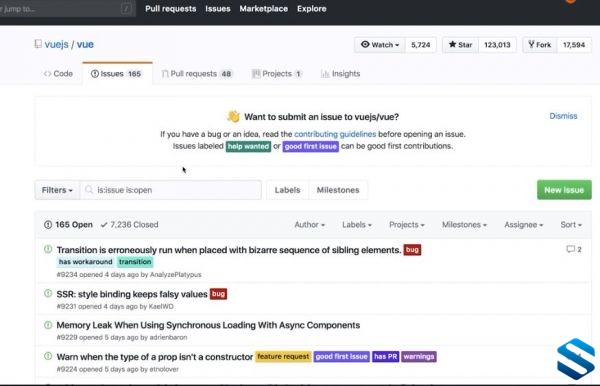Screen dimensions: 600x386
Task: Click the open issue icon for SSR style binding
Action: point(48,293)
